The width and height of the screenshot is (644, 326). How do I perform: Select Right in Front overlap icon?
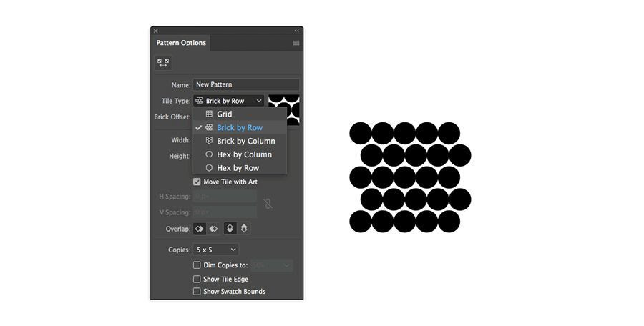coord(213,229)
